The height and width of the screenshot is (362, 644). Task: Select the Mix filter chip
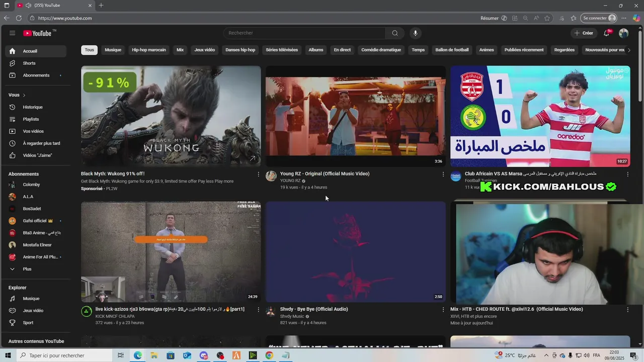point(180,50)
